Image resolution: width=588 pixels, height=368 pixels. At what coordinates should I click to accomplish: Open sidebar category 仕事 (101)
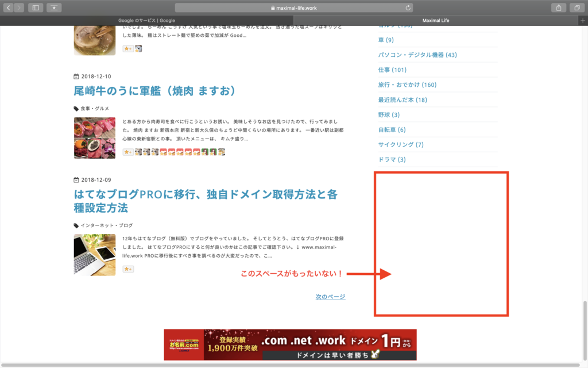392,70
